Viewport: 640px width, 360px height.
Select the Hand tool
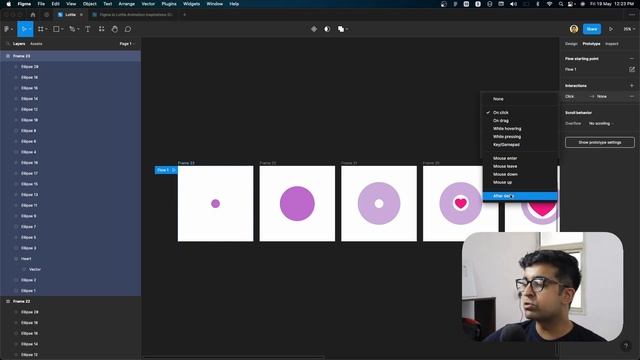pyautogui.click(x=115, y=29)
